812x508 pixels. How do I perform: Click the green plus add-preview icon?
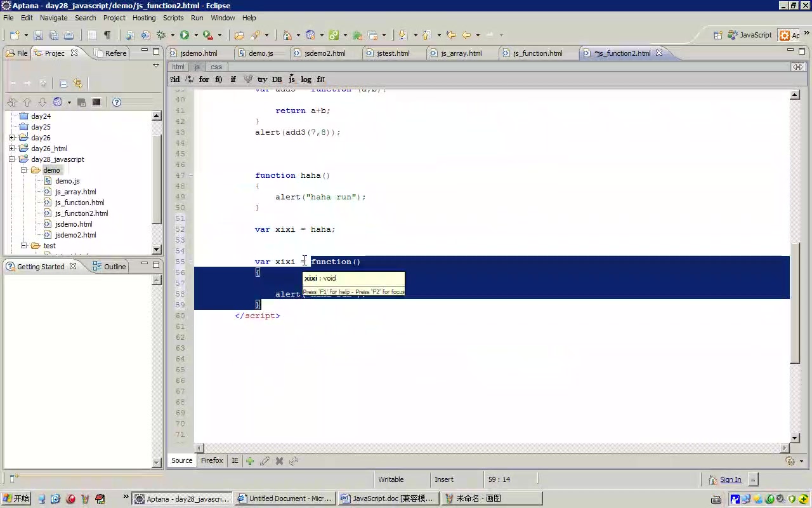[x=250, y=461]
